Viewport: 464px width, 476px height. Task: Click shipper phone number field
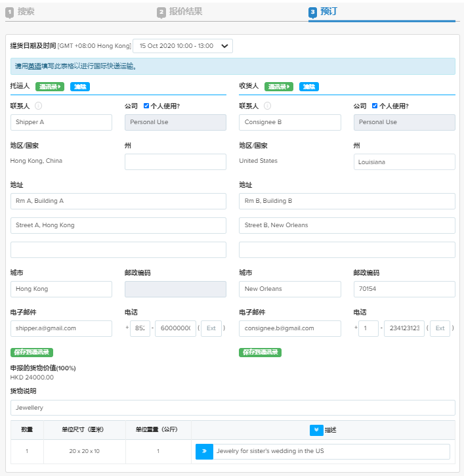(x=175, y=328)
